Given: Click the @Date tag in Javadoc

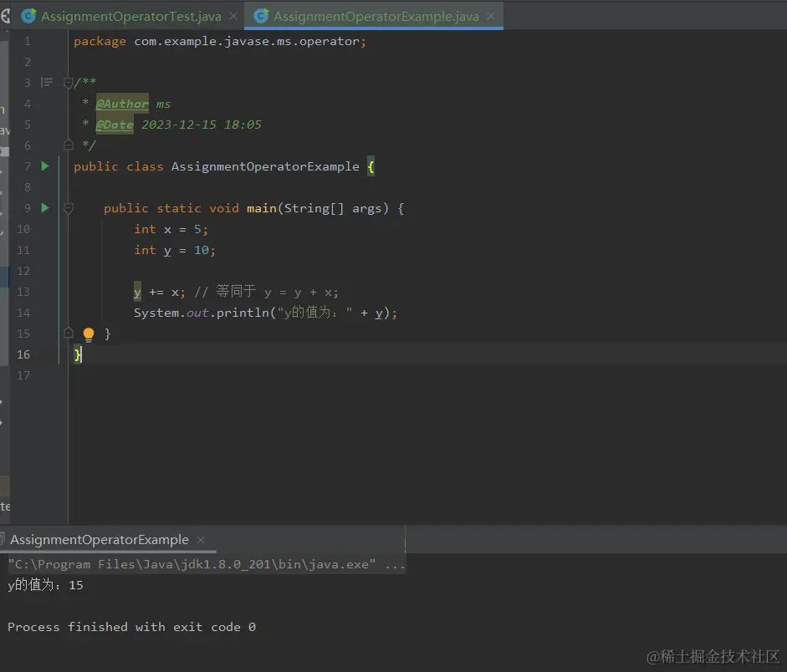Looking at the screenshot, I should click(x=115, y=125).
